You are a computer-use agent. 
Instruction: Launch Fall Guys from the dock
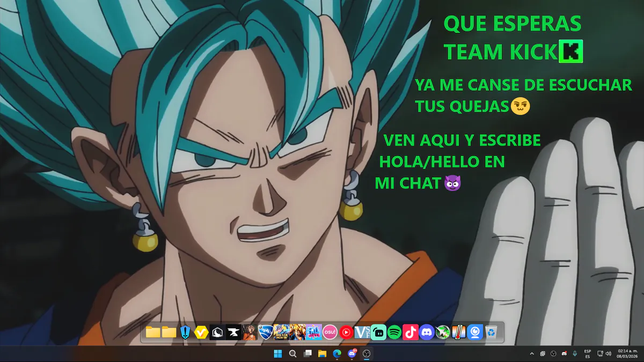click(x=314, y=333)
